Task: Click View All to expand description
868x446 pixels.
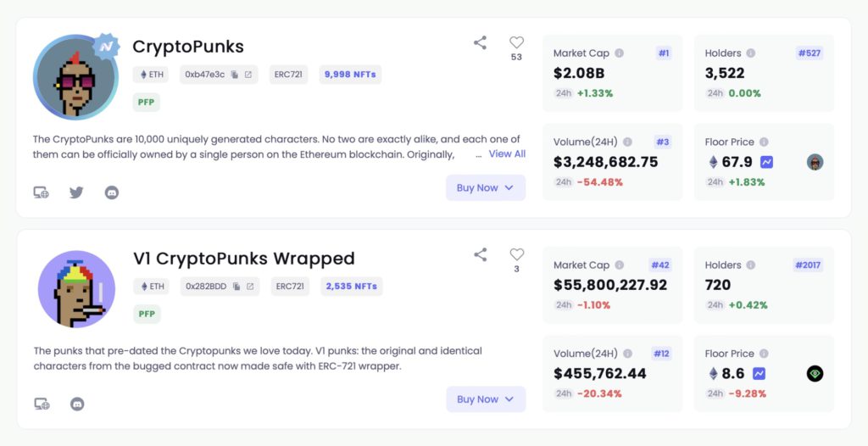Action: (x=507, y=154)
